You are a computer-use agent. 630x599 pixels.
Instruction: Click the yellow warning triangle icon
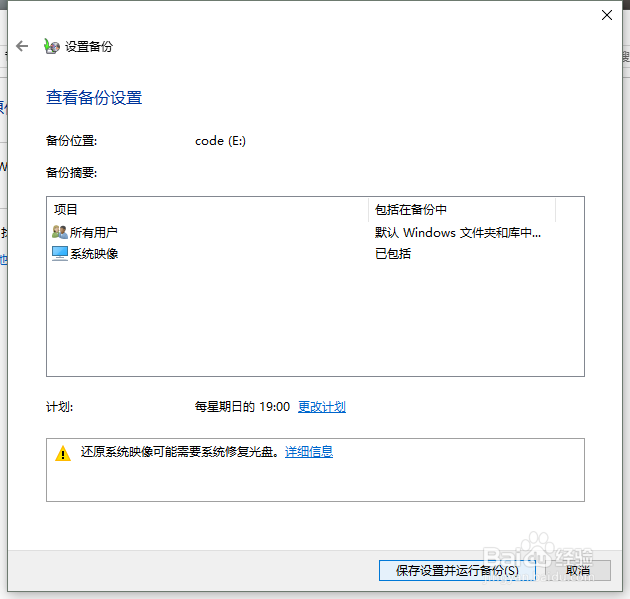coord(63,454)
